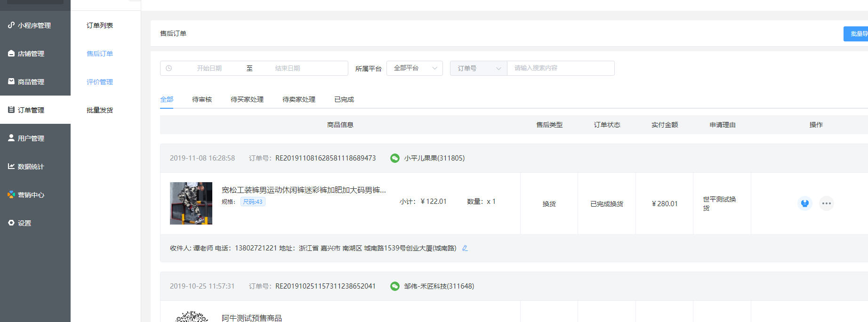Click the blue 批量导出 button
This screenshot has width=868, height=322.
(857, 34)
